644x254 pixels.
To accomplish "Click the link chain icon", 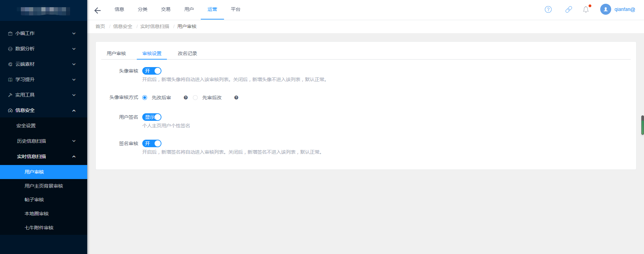I will point(569,10).
